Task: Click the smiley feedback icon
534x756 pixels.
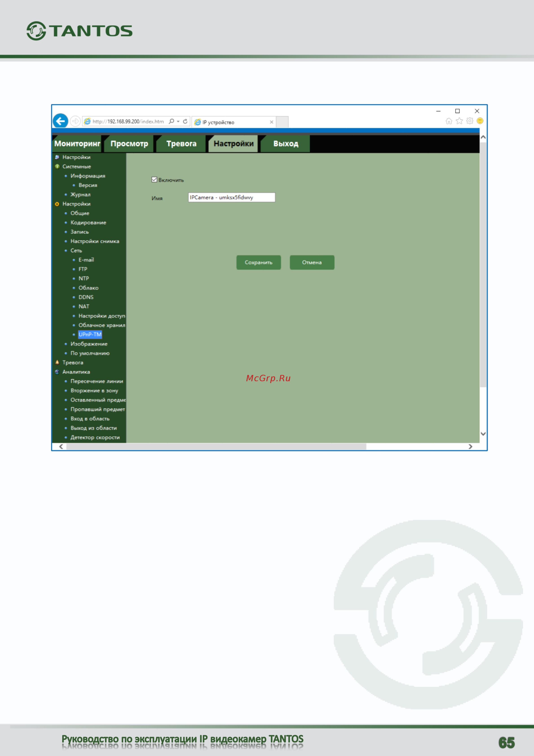Action: [x=480, y=121]
